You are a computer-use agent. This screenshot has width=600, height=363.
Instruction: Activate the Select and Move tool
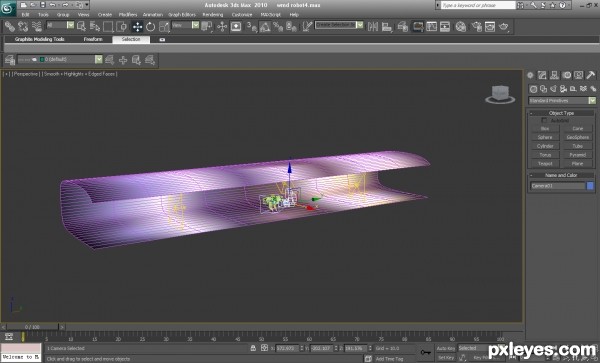coord(137,26)
